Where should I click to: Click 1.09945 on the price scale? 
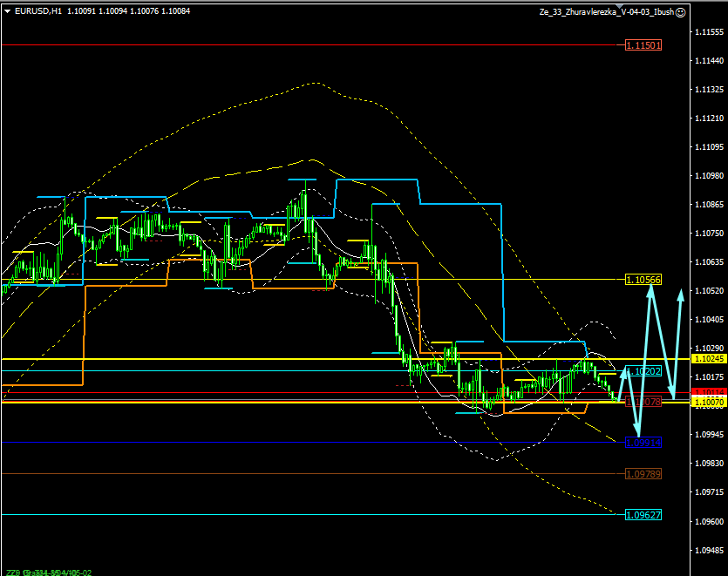(709, 435)
